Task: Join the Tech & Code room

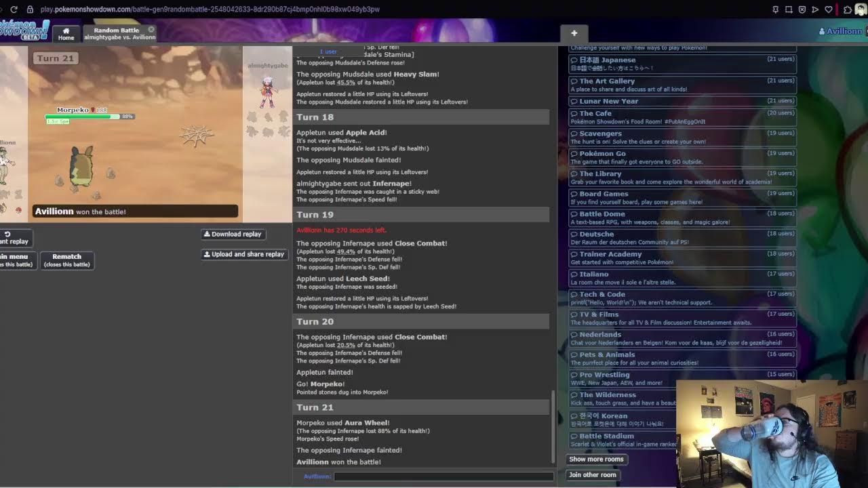Action: [x=682, y=298]
